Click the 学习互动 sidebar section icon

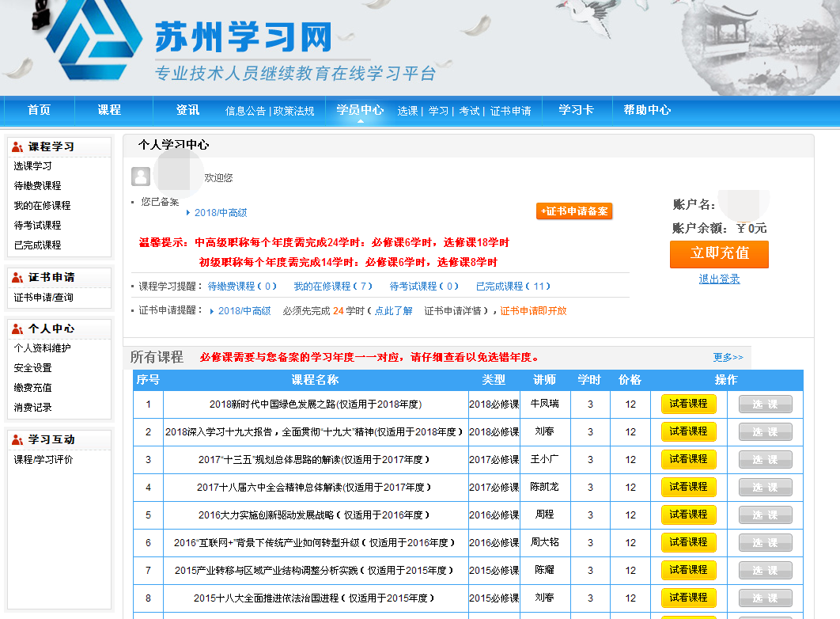(17, 440)
